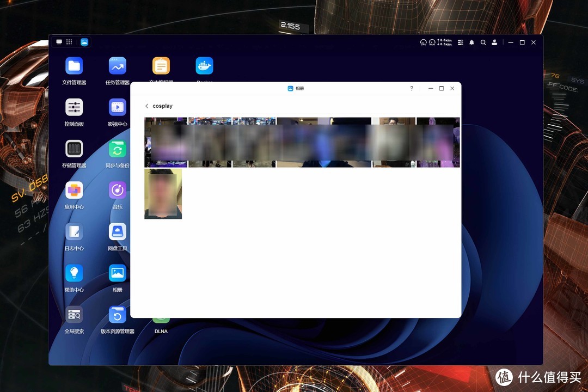Open 网盘工具 cloud drive tool
Image resolution: width=588 pixels, height=392 pixels.
[x=117, y=231]
